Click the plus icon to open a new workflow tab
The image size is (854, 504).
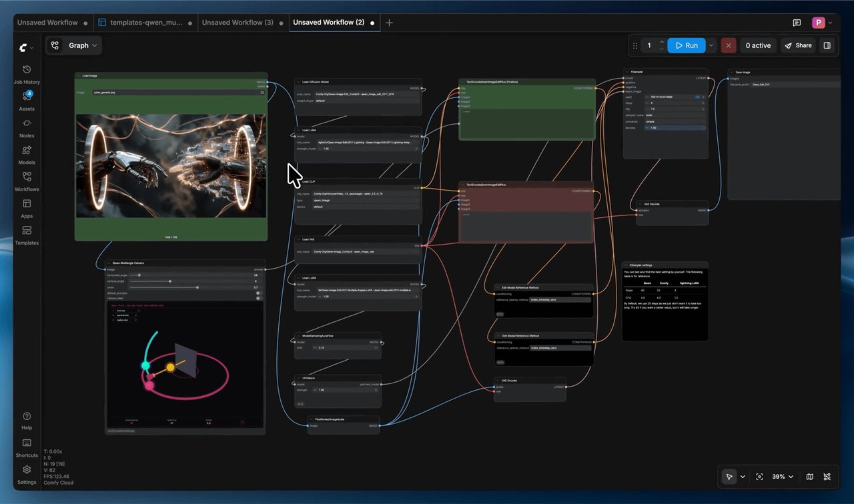(x=389, y=22)
